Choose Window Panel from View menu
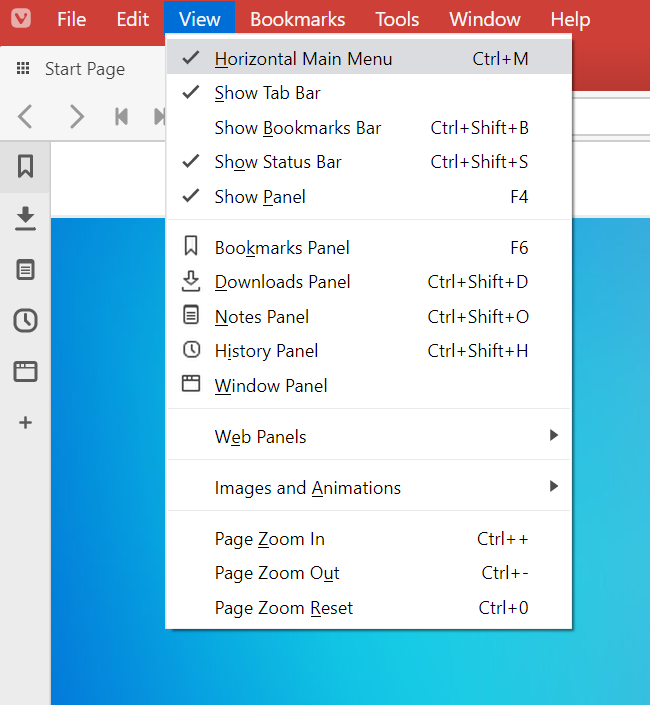 [369, 385]
